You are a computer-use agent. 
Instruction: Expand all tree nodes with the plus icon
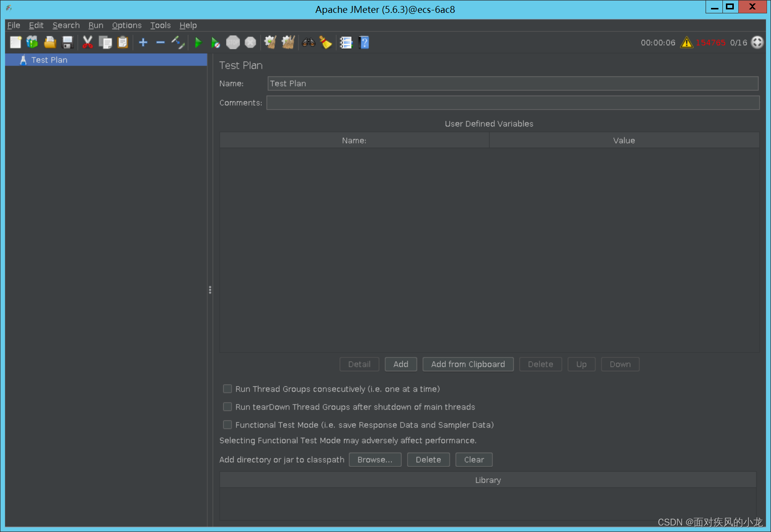[143, 42]
